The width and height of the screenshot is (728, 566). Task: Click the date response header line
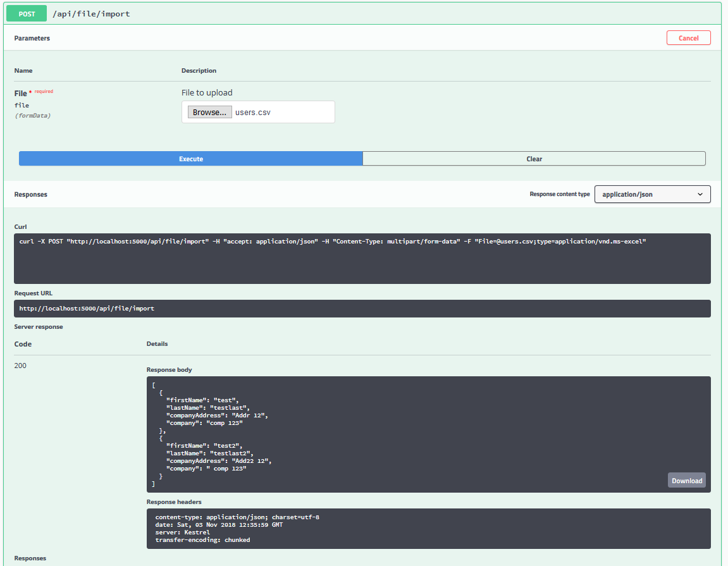(219, 525)
